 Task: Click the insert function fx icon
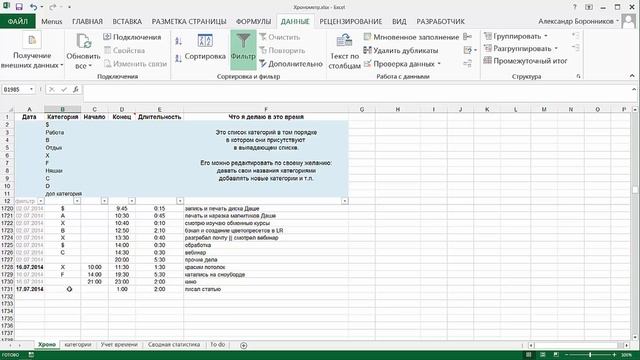[x=76, y=89]
